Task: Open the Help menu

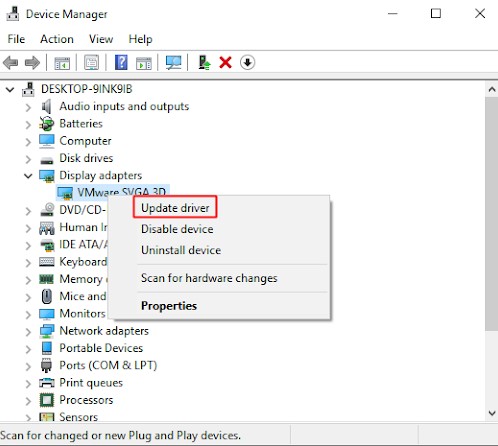Action: tap(140, 39)
